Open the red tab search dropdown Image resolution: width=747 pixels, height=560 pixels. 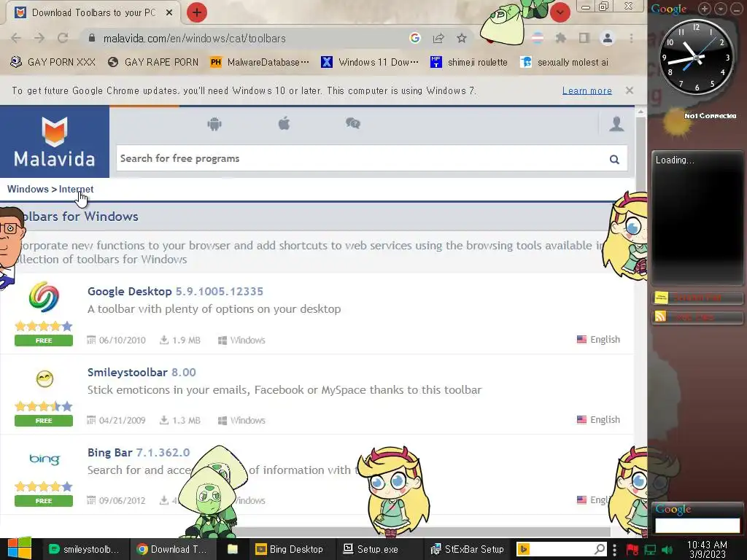coord(560,12)
